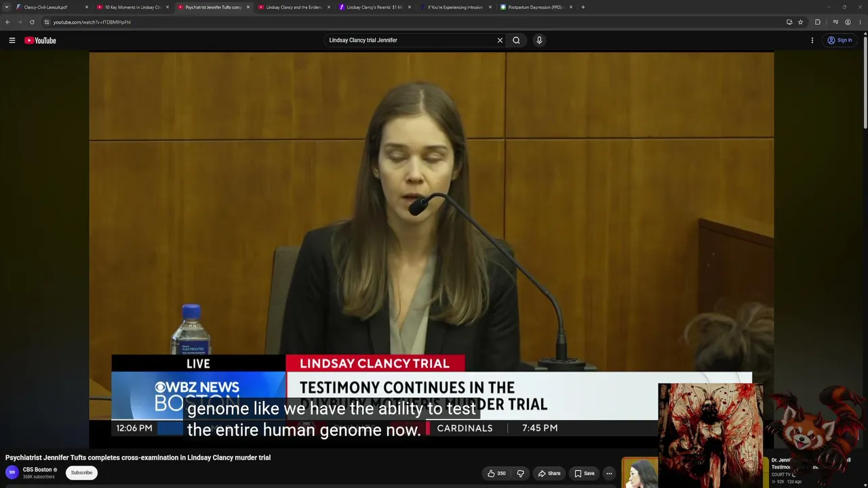Go forward in browser history
The height and width of the screenshot is (488, 868).
tap(20, 22)
